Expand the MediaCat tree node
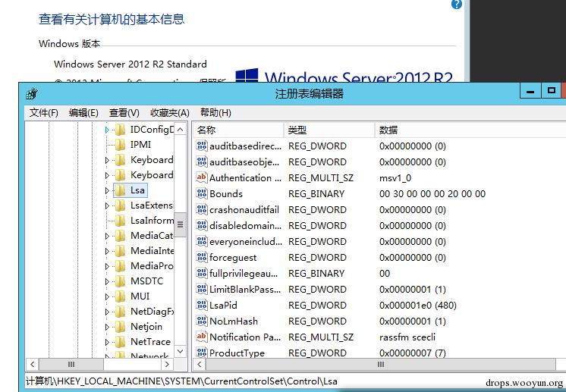 (x=107, y=236)
